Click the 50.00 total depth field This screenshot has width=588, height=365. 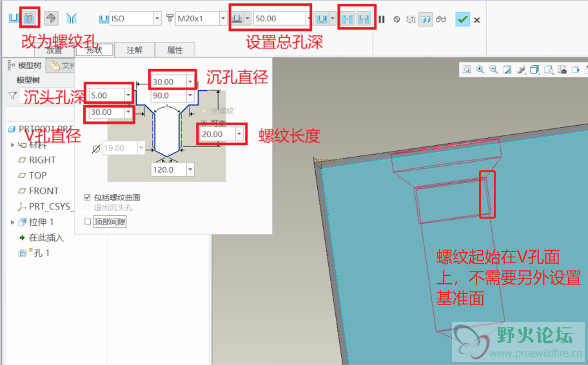click(280, 19)
